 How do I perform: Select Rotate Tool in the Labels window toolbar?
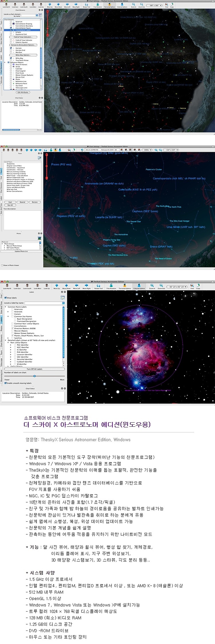tap(99, 287)
